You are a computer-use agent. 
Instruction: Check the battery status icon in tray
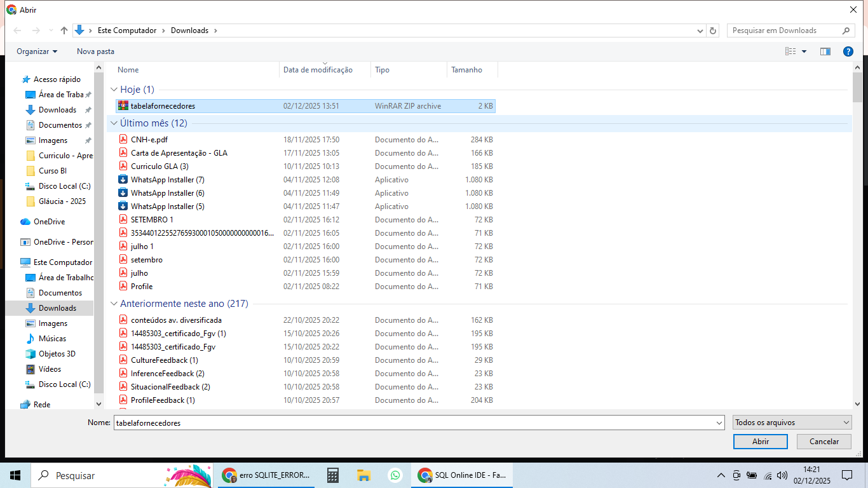point(752,475)
